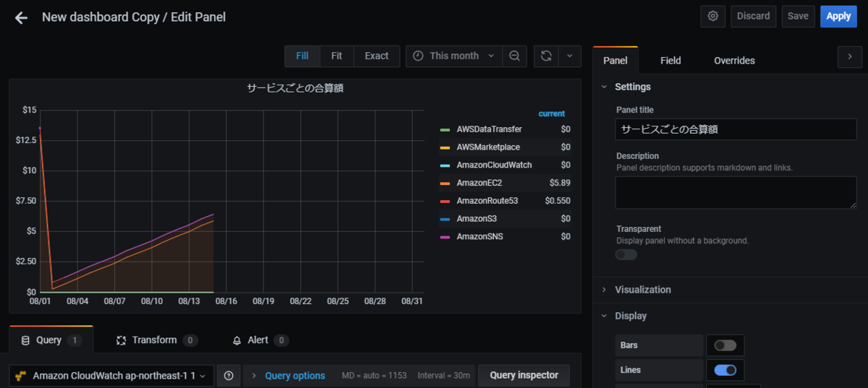Click the clock icon in time picker
Screen dimensions: 868x388
tap(418, 56)
